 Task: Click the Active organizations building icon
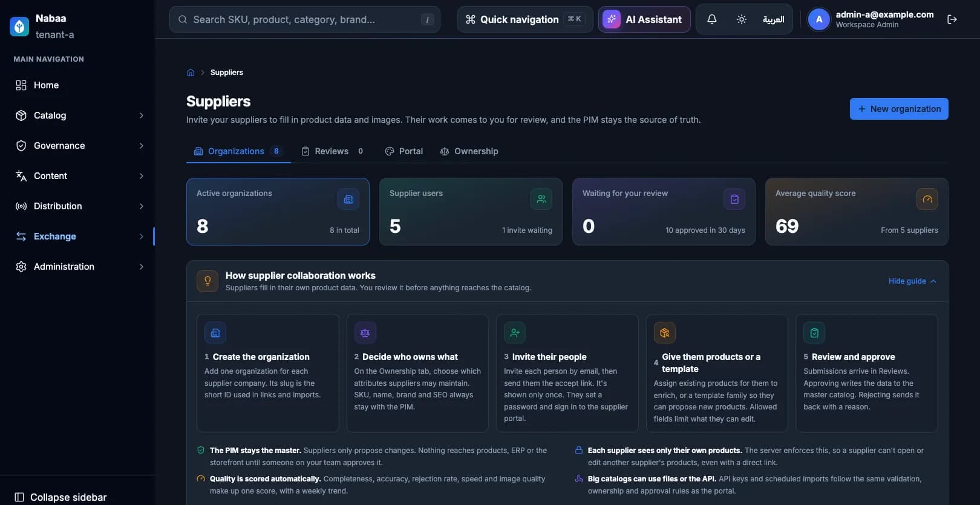(348, 199)
